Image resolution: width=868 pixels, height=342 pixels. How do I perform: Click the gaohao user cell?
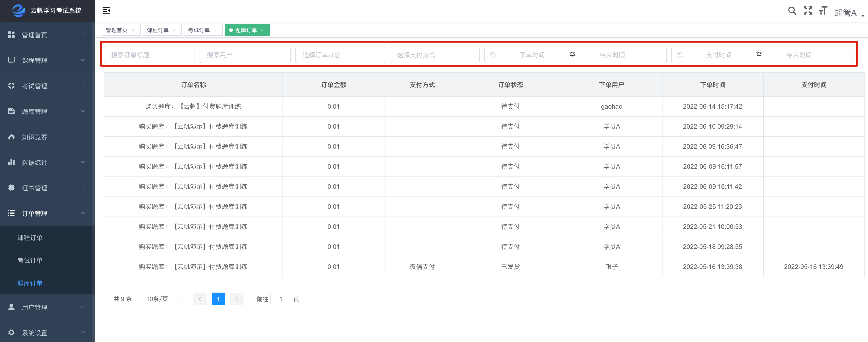(611, 106)
